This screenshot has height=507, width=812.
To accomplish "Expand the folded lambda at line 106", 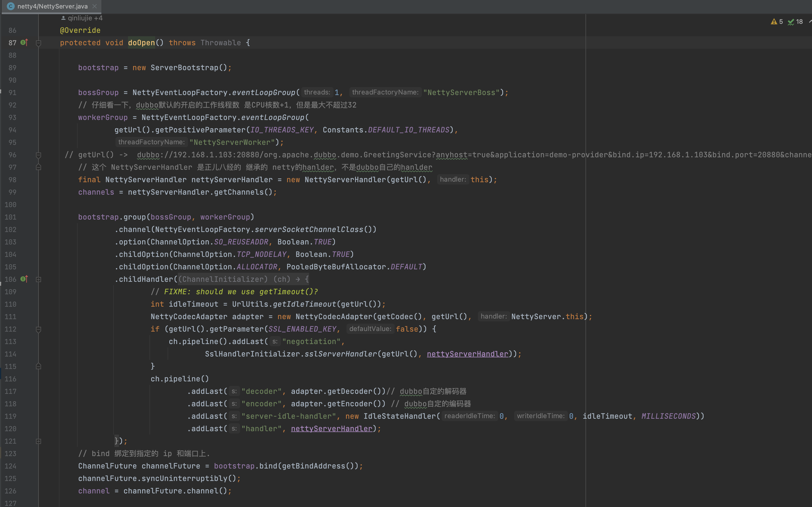I will pyautogui.click(x=39, y=279).
